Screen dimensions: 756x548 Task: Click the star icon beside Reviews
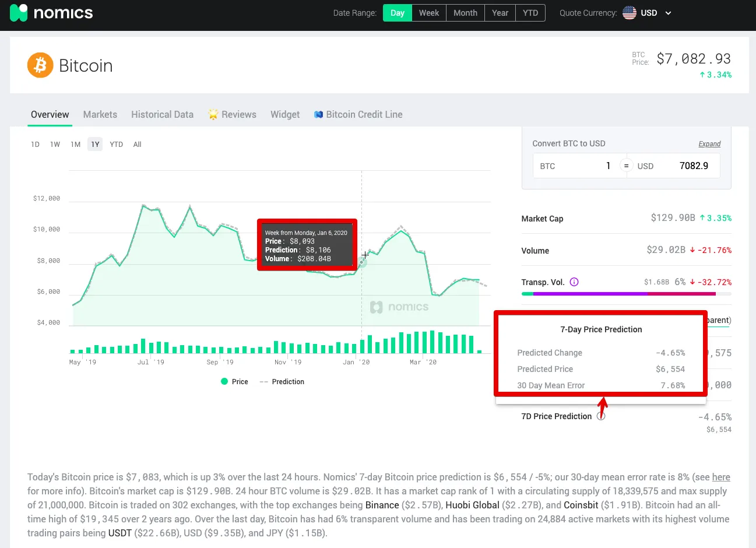[213, 114]
